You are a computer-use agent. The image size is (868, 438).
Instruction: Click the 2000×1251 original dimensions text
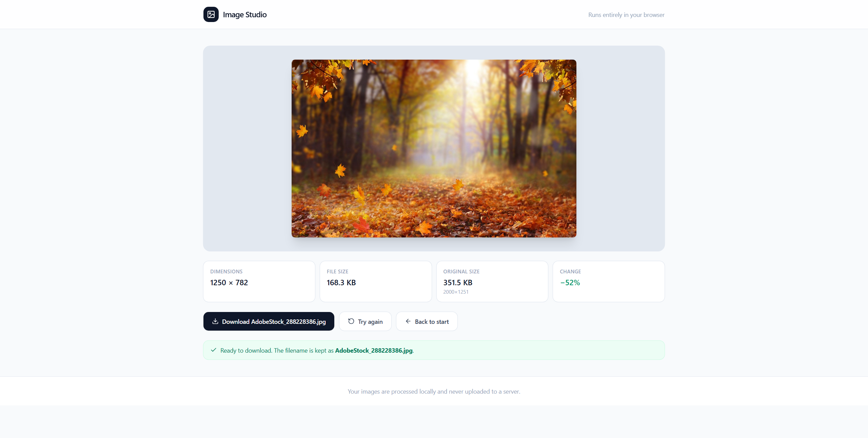(456, 292)
